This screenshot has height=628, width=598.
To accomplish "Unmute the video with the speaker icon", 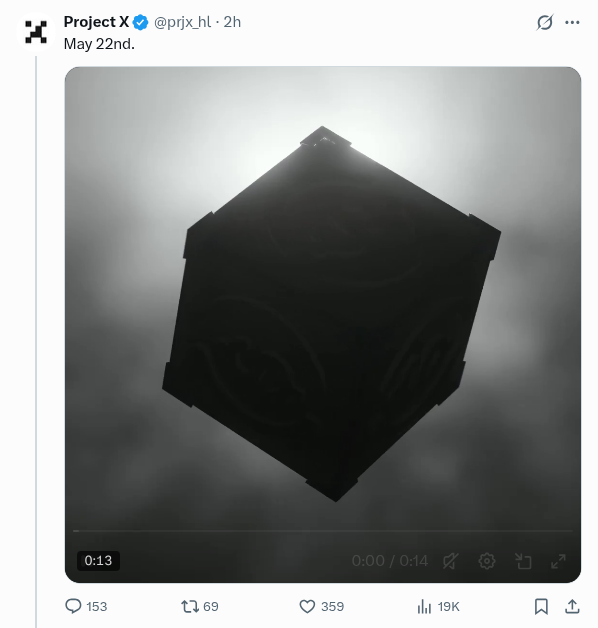I will point(451,561).
